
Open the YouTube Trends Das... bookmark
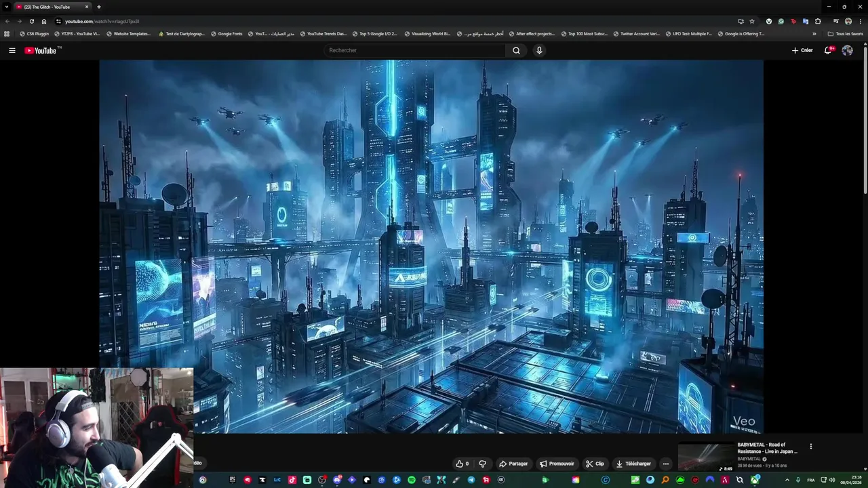(323, 34)
